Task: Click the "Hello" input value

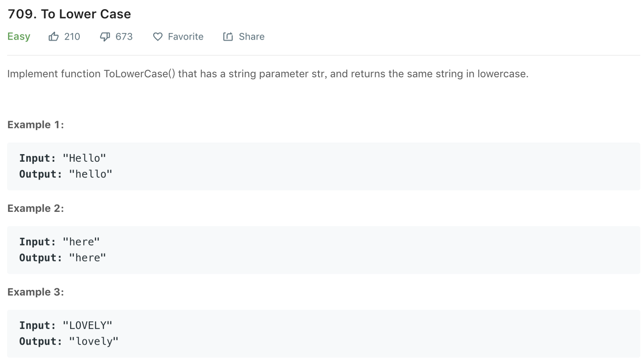Action: click(x=85, y=158)
